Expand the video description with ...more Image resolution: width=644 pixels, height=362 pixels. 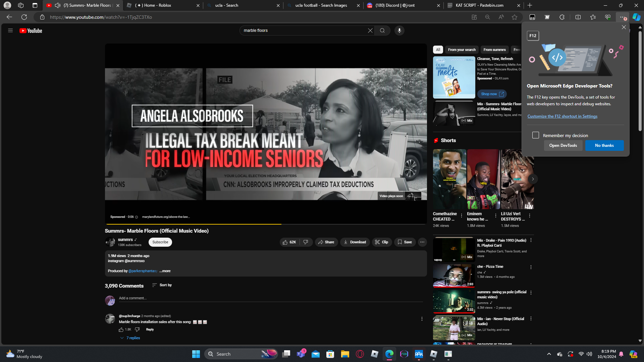(165, 271)
